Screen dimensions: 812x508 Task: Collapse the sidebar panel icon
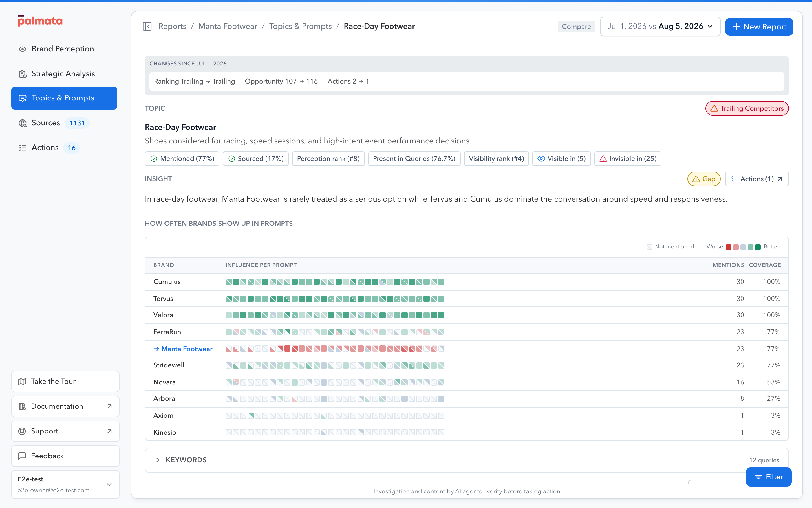pos(147,26)
